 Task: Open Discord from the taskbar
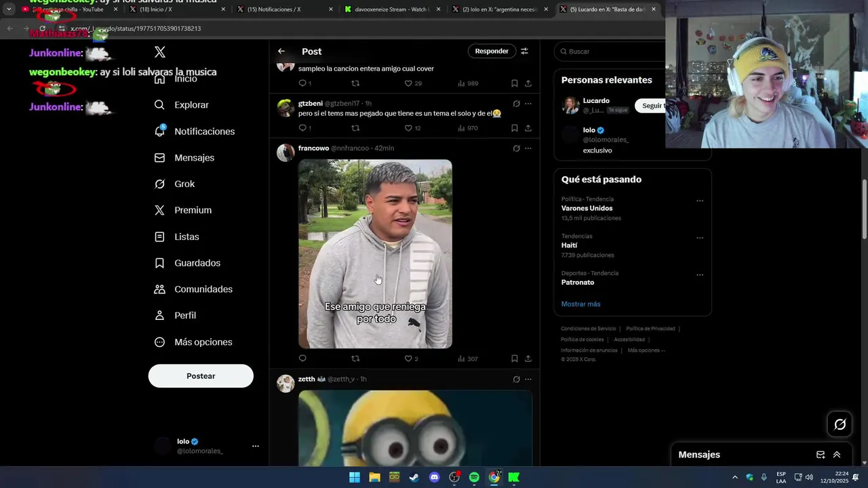point(435,477)
